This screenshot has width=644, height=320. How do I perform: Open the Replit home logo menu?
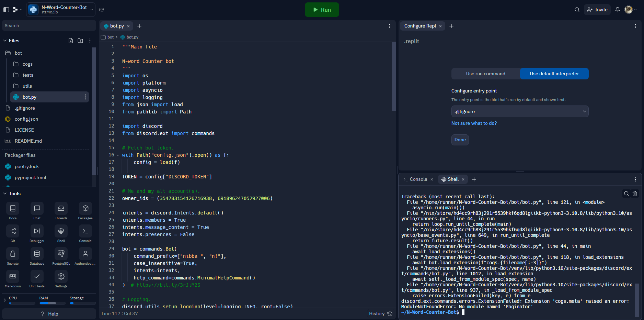coord(15,10)
